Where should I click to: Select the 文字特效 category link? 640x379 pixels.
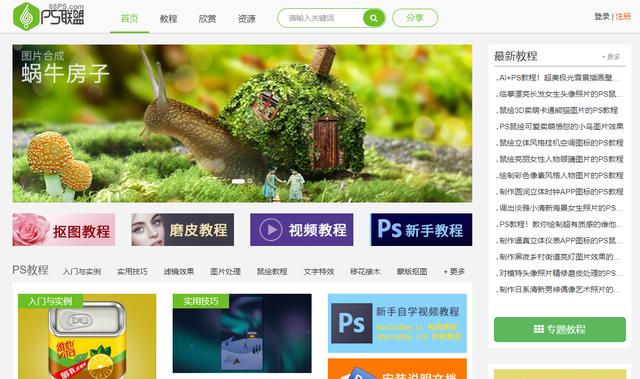pyautogui.click(x=319, y=271)
